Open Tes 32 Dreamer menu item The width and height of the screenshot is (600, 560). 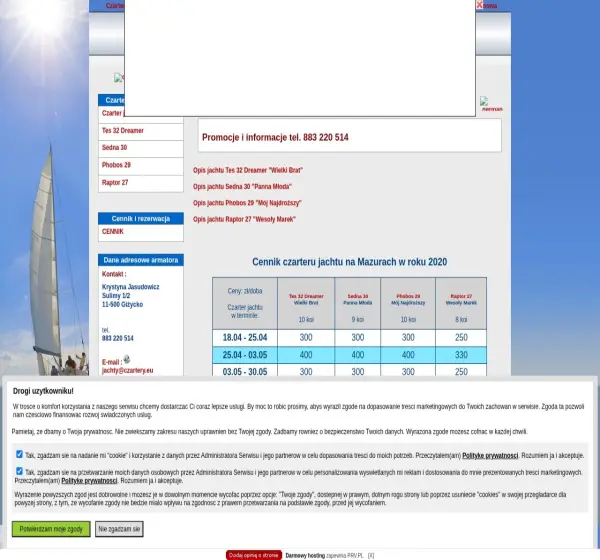point(123,131)
